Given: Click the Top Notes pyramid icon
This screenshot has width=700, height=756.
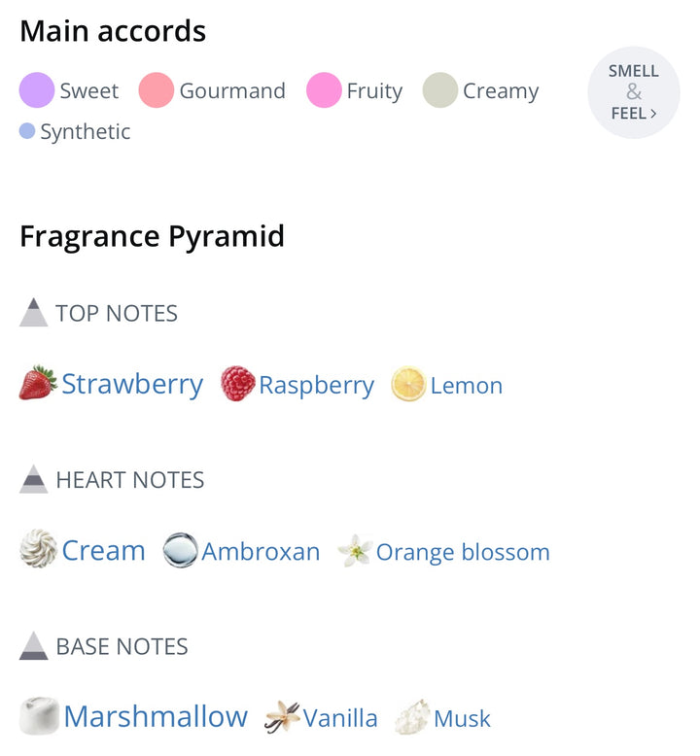Looking at the screenshot, I should point(34,313).
